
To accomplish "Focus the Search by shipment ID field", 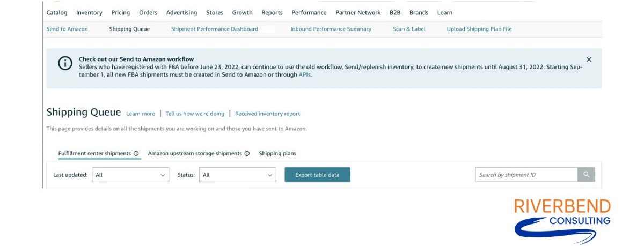I will 526,175.
